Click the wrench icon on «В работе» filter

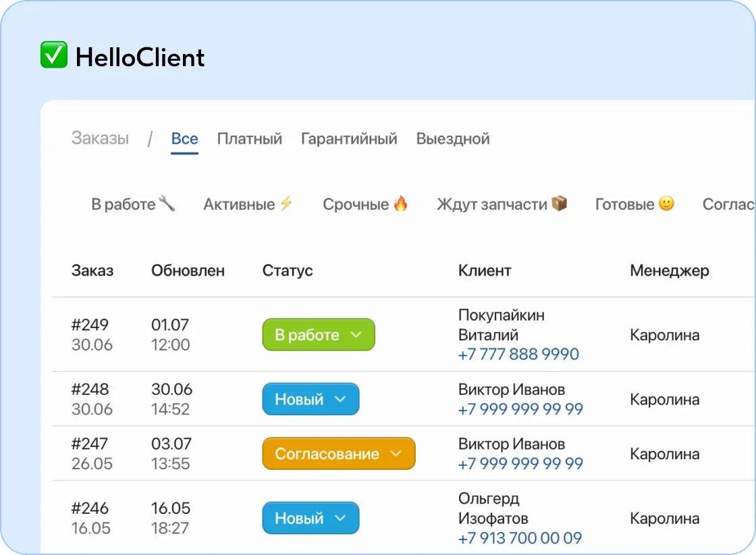(x=168, y=204)
